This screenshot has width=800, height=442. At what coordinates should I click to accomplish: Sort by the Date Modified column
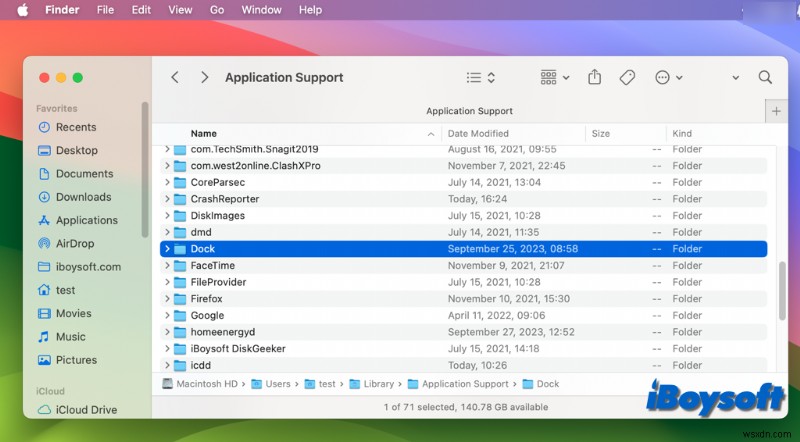(478, 134)
